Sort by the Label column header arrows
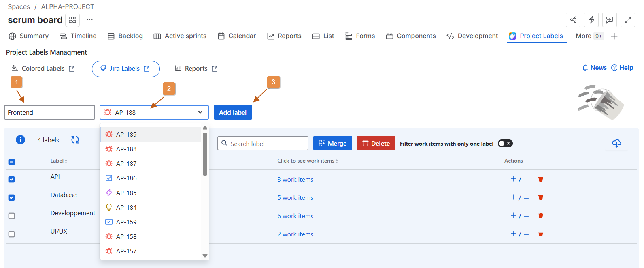This screenshot has height=268, width=644. tap(66, 161)
